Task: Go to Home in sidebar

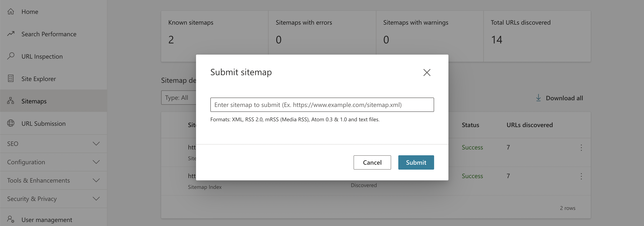Action: point(53,11)
